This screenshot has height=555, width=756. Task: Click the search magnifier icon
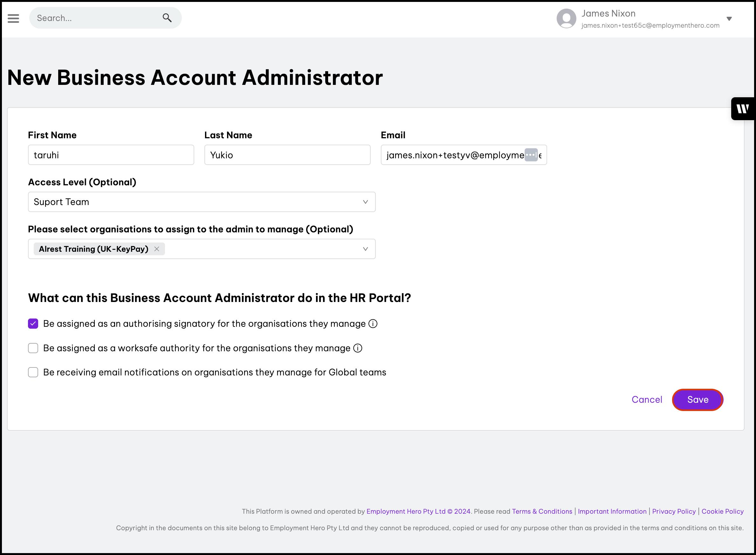click(167, 18)
